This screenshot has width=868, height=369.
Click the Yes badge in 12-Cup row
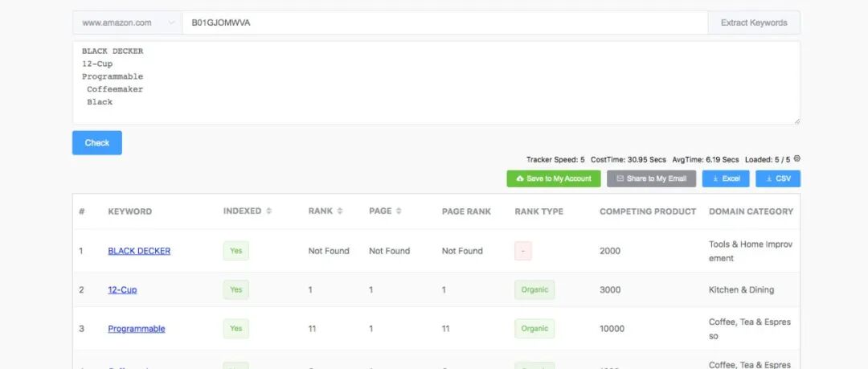(235, 289)
